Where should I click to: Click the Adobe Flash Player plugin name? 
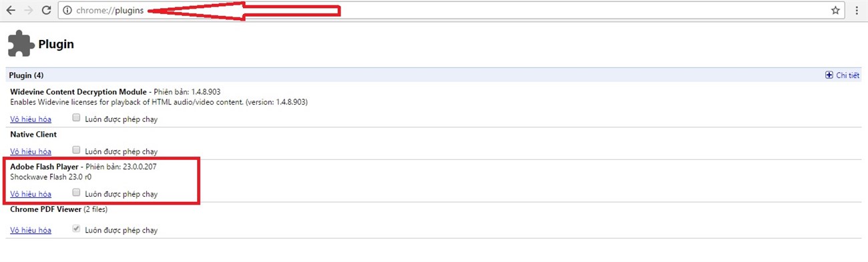pyautogui.click(x=45, y=167)
